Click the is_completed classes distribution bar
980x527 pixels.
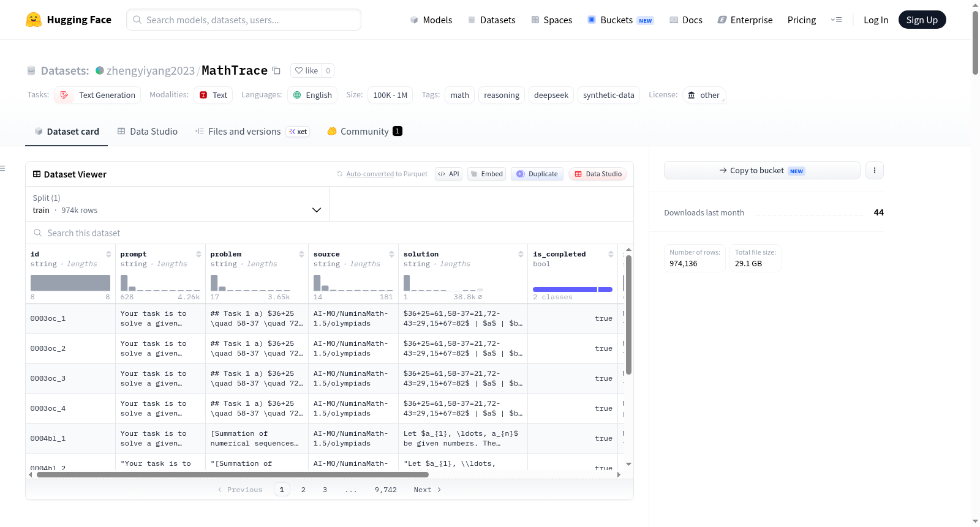(x=573, y=290)
